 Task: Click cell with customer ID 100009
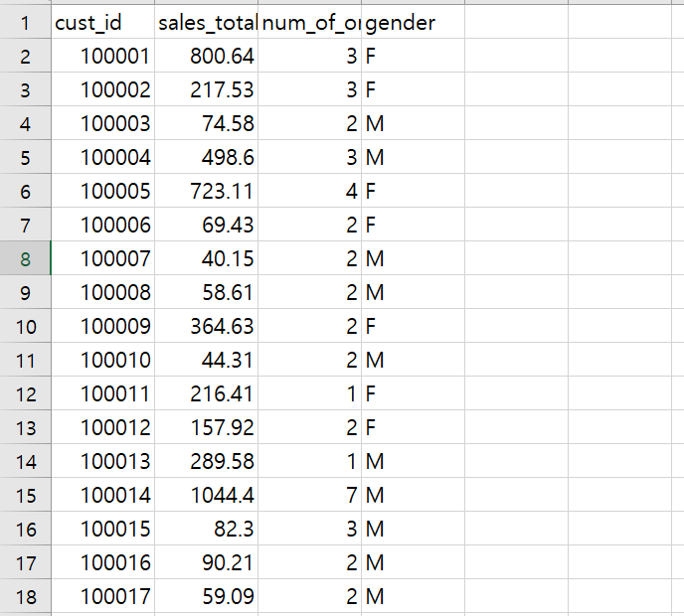tap(103, 326)
